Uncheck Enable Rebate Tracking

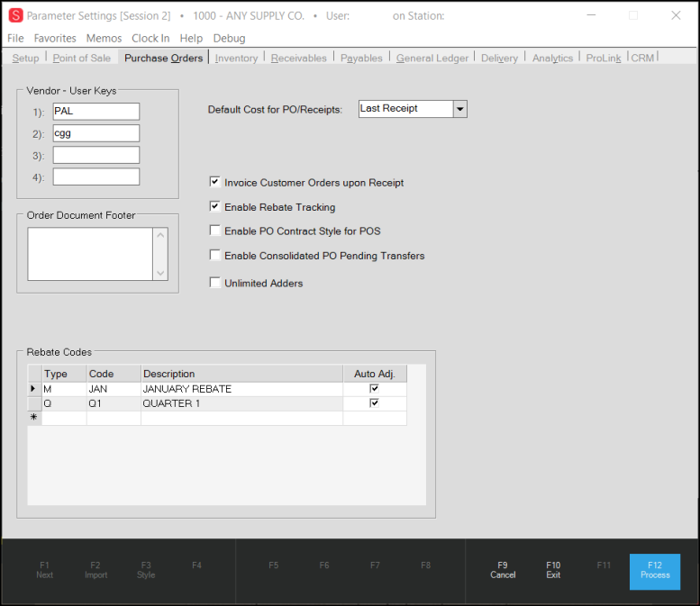215,206
